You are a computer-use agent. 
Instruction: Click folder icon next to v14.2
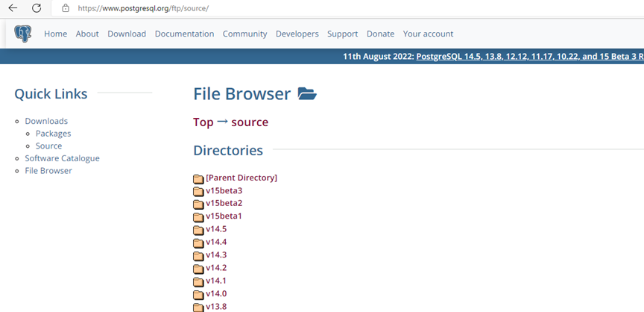point(198,269)
